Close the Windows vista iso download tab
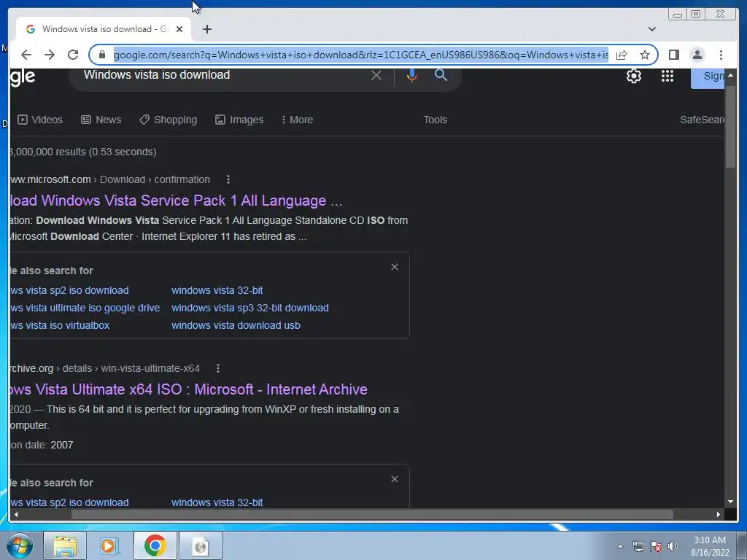Image resolution: width=747 pixels, height=560 pixels. point(179,29)
